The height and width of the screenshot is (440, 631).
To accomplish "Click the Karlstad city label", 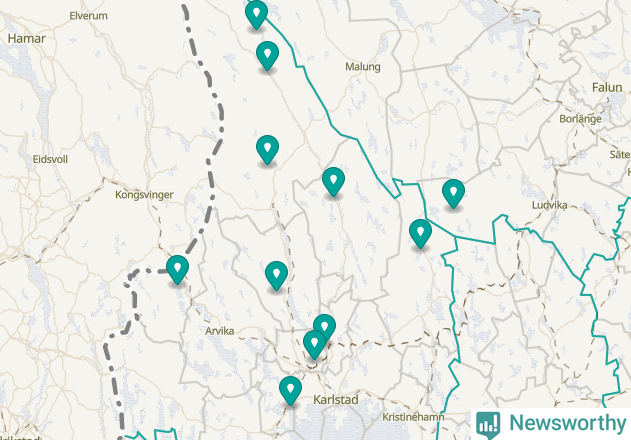I will pos(336,400).
